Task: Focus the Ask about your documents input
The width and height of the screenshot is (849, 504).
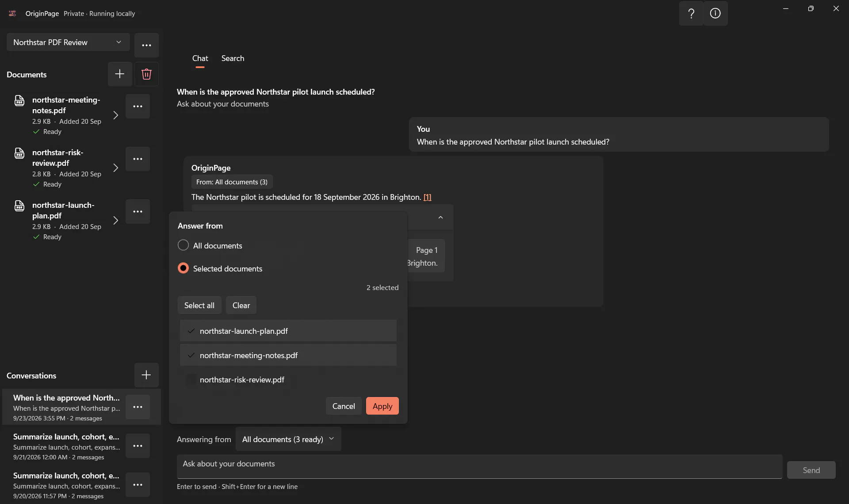Action: [x=479, y=466]
